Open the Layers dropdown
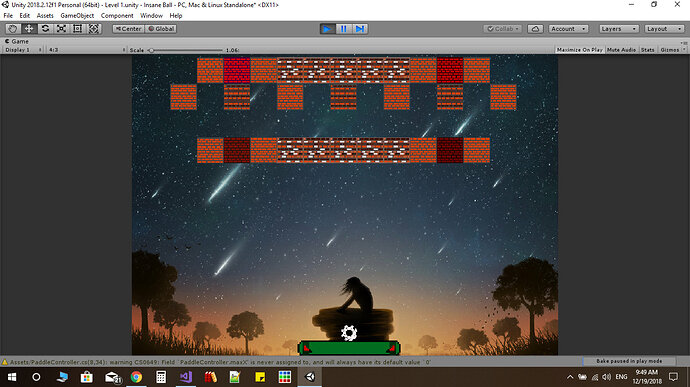The height and width of the screenshot is (387, 690). pyautogui.click(x=619, y=29)
